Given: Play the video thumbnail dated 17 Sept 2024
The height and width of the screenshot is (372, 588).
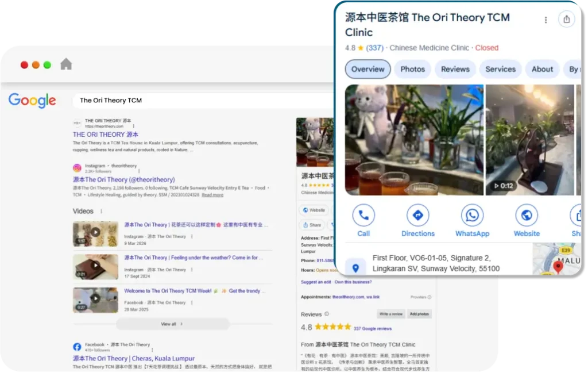Looking at the screenshot, I should [x=95, y=267].
